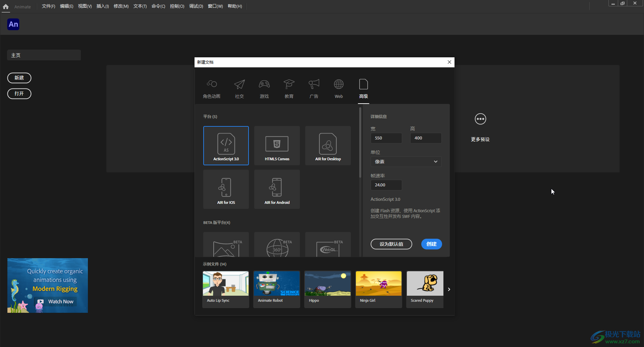Choose the HTML5 Canvas platform

point(277,146)
